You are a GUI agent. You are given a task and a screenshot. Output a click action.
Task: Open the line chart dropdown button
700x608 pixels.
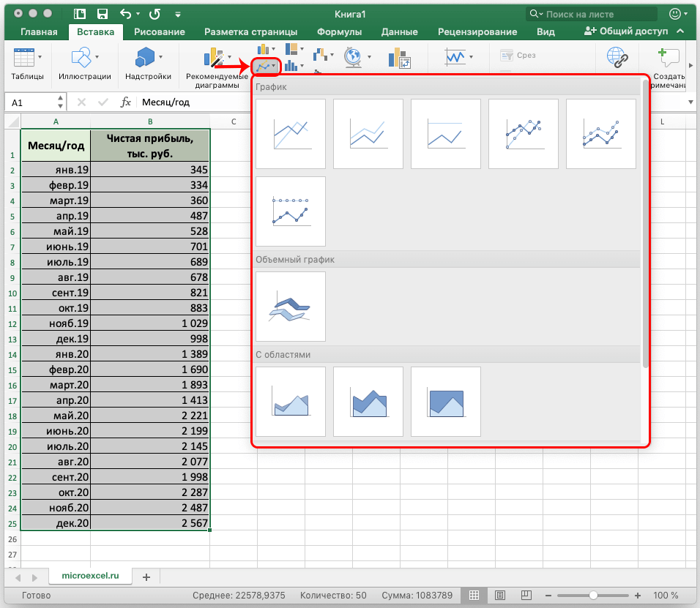[x=267, y=67]
